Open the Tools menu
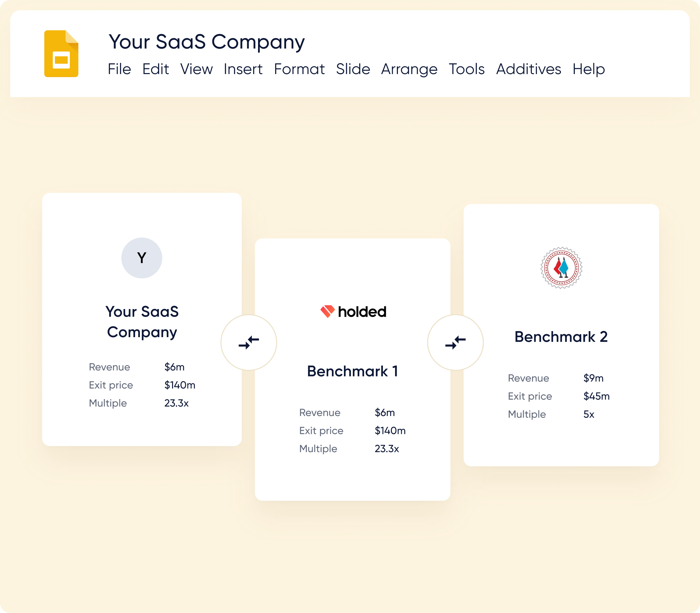The image size is (700, 613). (467, 69)
